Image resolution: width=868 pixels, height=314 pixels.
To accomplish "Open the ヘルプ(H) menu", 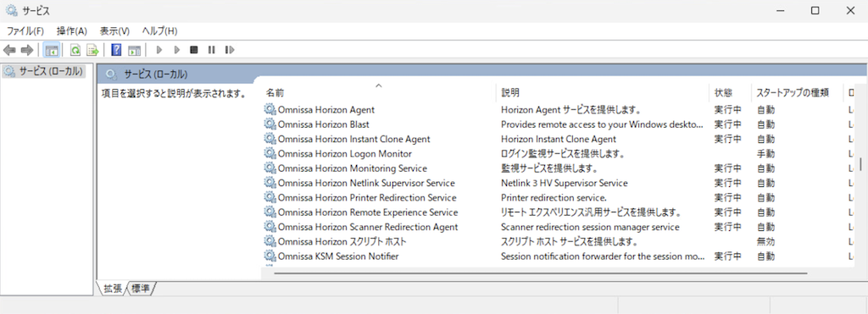I will click(x=160, y=31).
